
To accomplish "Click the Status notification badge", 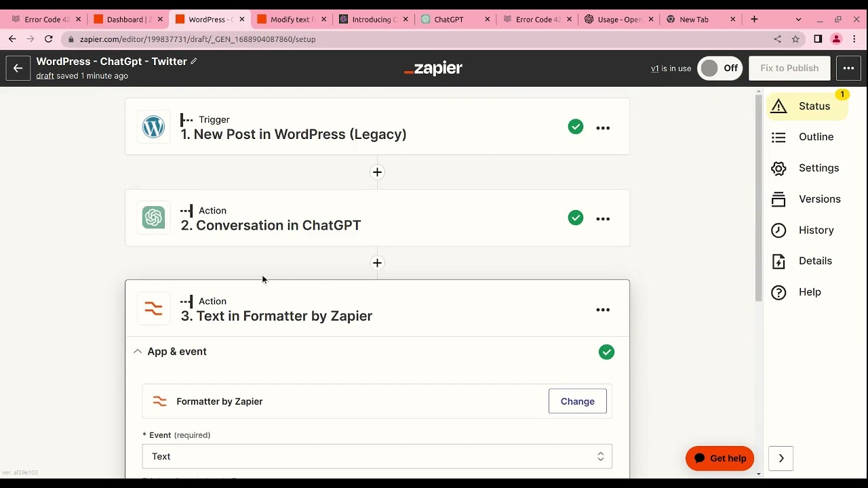I will tap(842, 94).
